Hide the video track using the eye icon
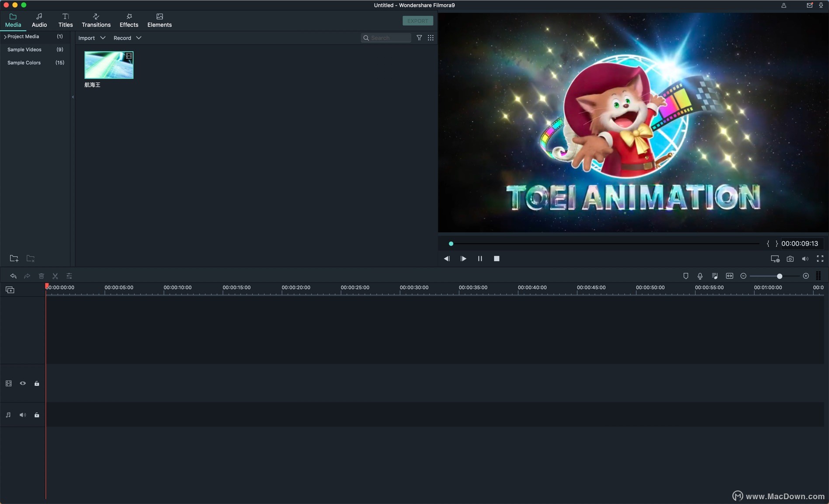The image size is (829, 504). point(23,383)
